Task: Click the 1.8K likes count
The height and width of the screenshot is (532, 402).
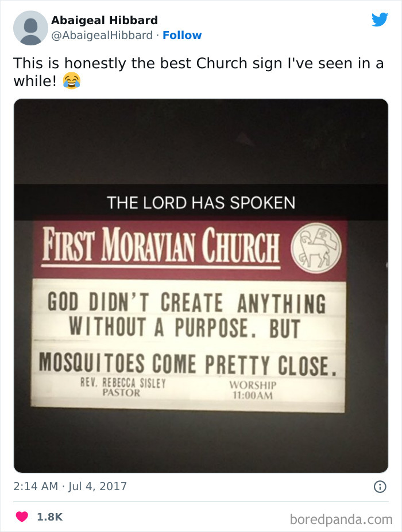Action: pyautogui.click(x=49, y=517)
